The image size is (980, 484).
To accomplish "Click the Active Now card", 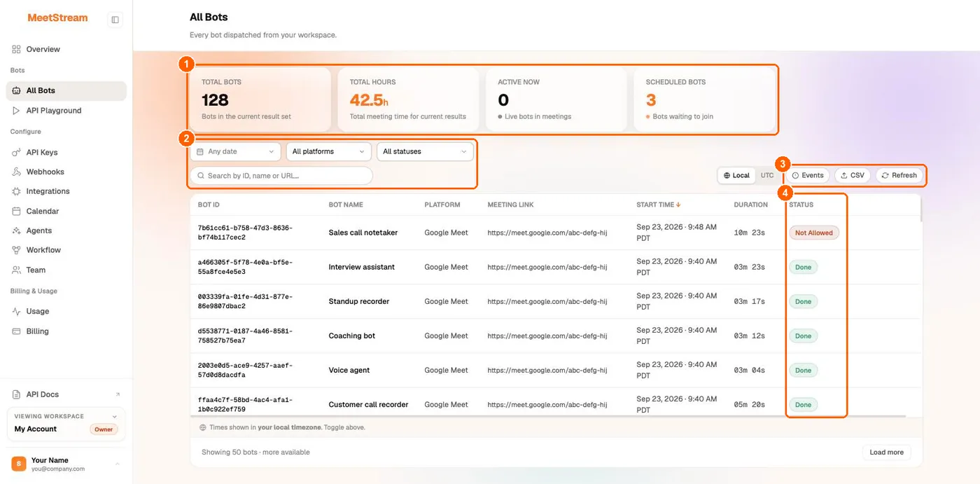I will [x=556, y=99].
